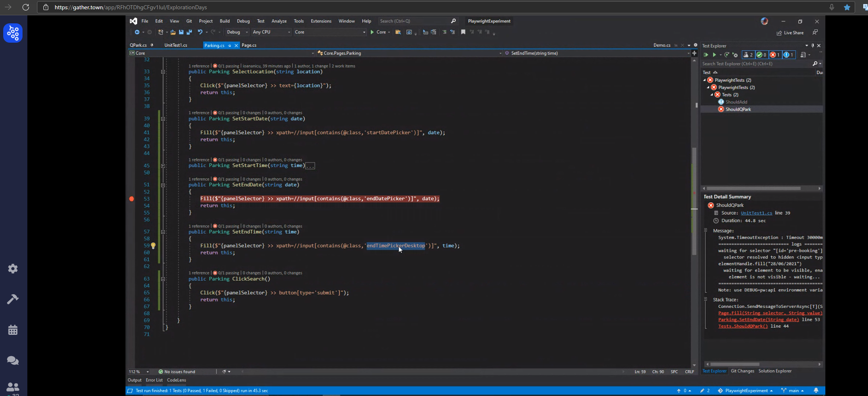Run all tests in Test Explorer

click(706, 55)
